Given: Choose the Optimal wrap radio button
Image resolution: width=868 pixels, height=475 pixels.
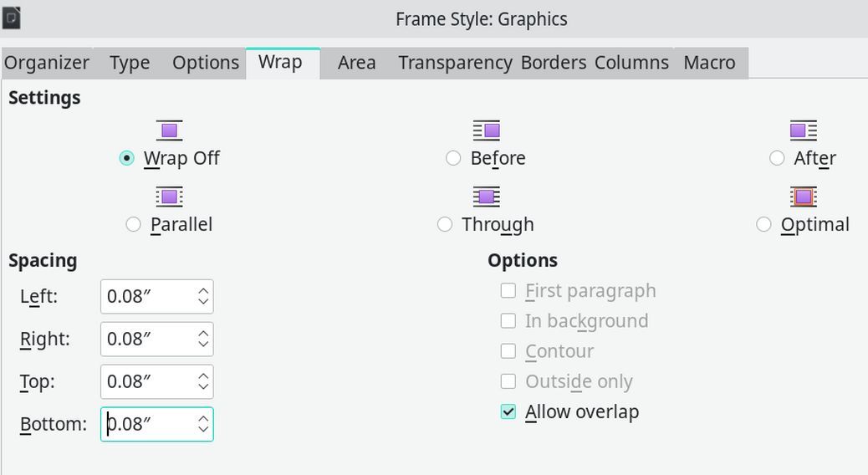Looking at the screenshot, I should (x=764, y=224).
